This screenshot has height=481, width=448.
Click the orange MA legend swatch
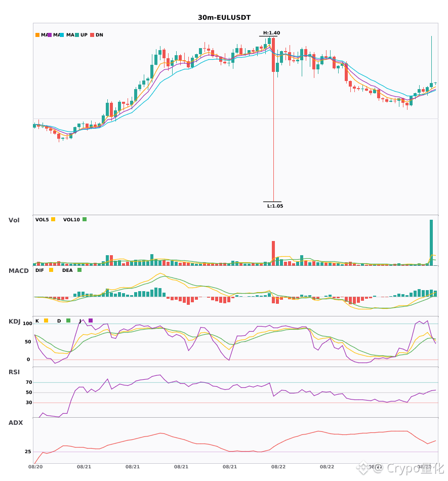click(x=37, y=35)
